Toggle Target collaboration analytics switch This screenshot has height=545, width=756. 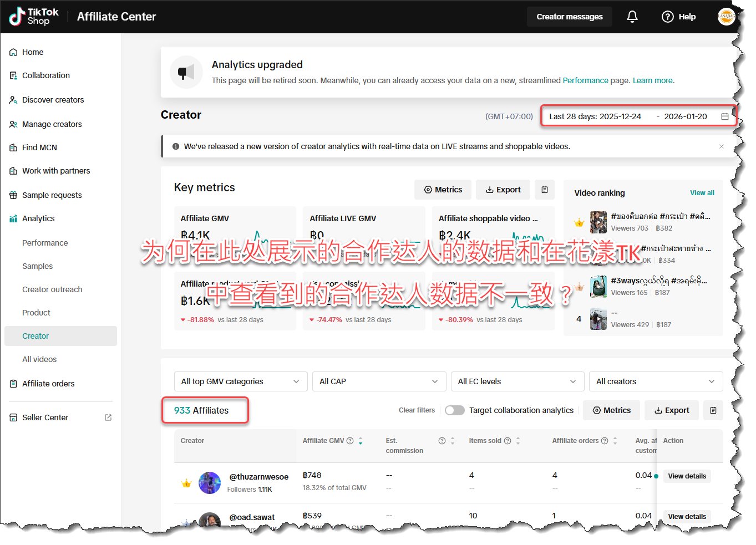coord(454,410)
